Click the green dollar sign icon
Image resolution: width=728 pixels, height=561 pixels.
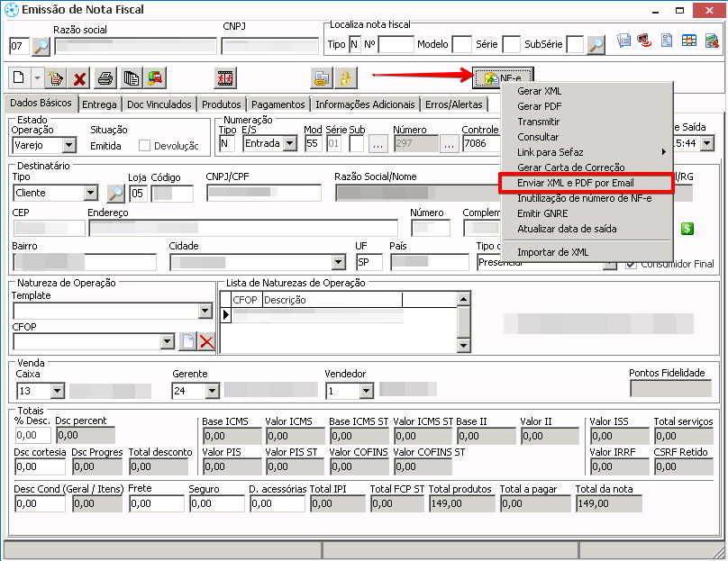coord(687,229)
